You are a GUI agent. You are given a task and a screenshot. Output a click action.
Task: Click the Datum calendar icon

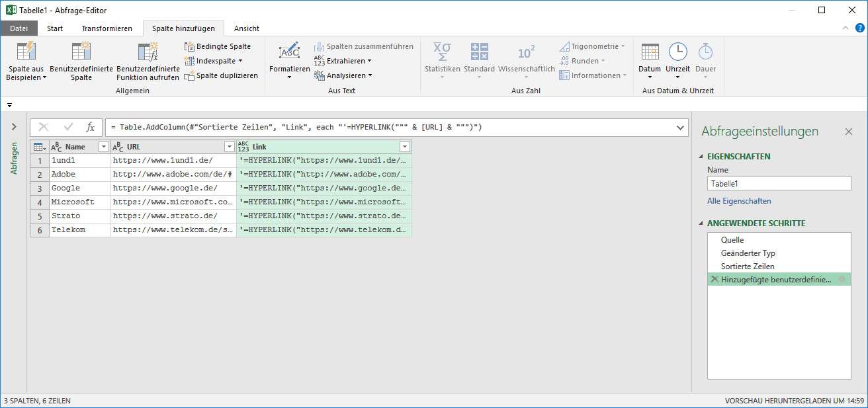point(650,52)
